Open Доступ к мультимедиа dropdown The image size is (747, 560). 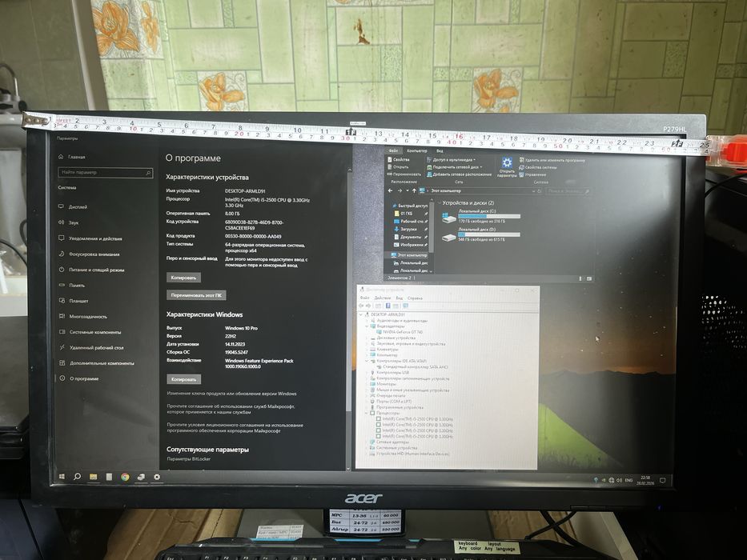click(x=451, y=160)
